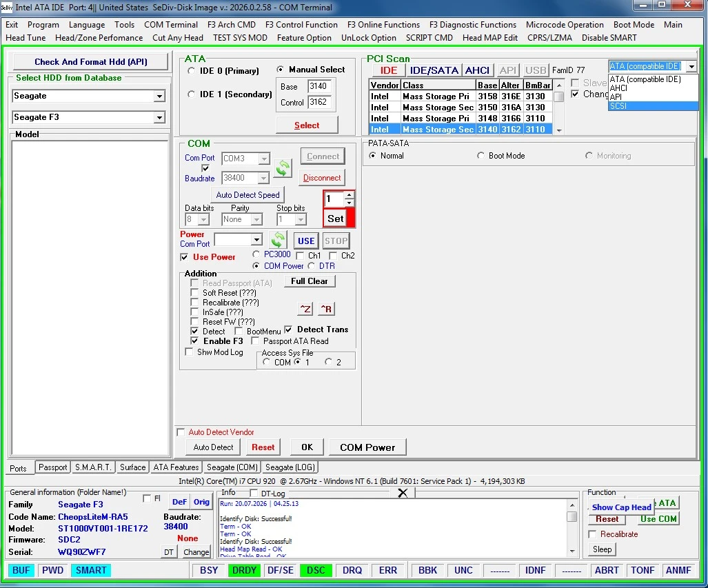
Task: Click the DeF button
Action: (179, 503)
